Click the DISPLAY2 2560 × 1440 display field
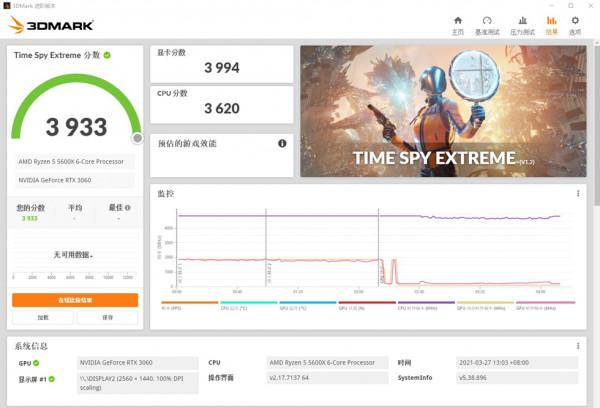The height and width of the screenshot is (408, 600). pos(138,383)
